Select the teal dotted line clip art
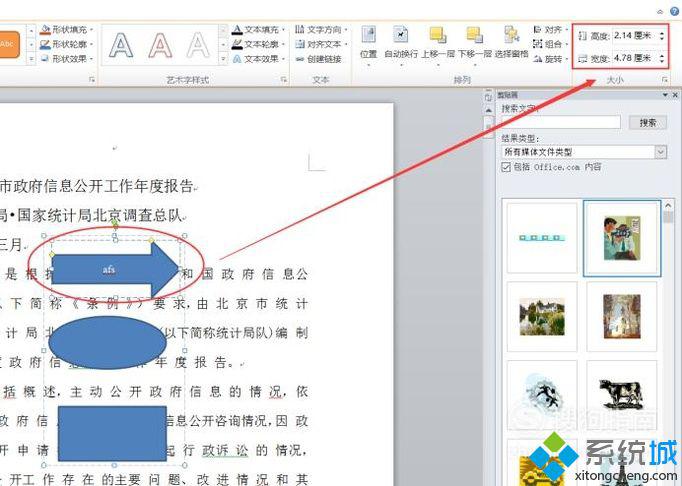 point(542,238)
